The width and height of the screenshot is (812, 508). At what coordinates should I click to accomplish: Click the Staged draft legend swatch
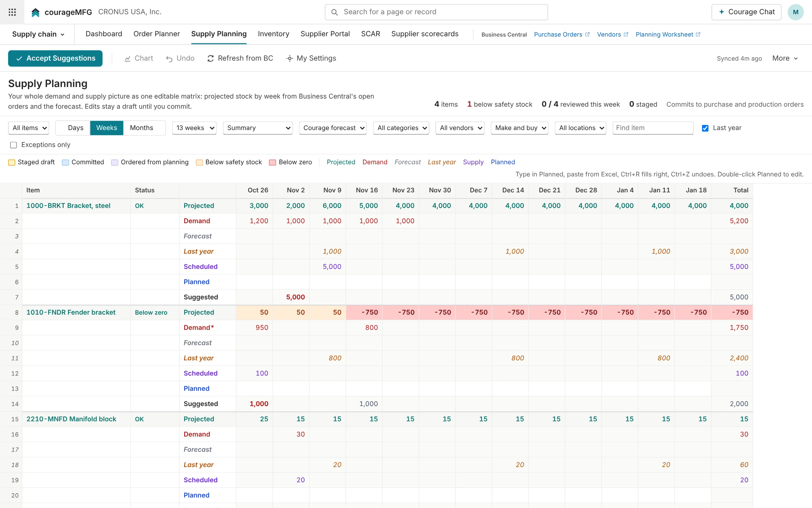[x=12, y=163]
